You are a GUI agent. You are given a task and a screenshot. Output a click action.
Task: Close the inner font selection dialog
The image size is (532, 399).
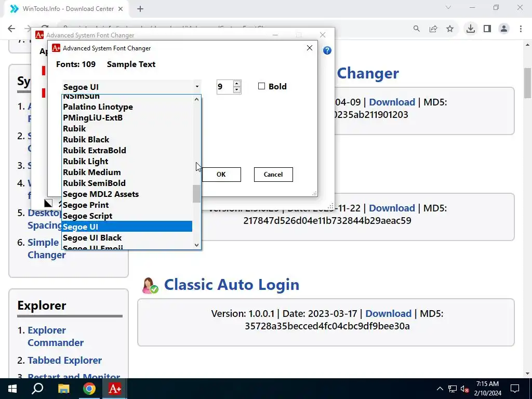coord(310,48)
